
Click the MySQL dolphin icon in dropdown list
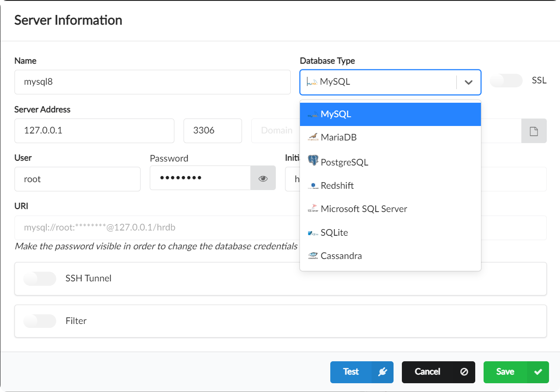[x=313, y=115]
